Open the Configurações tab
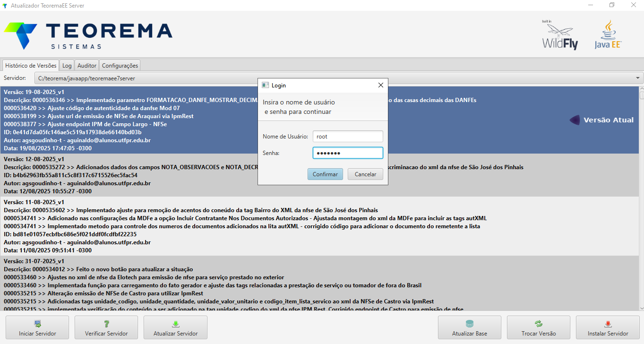The image size is (644, 344). 120,66
